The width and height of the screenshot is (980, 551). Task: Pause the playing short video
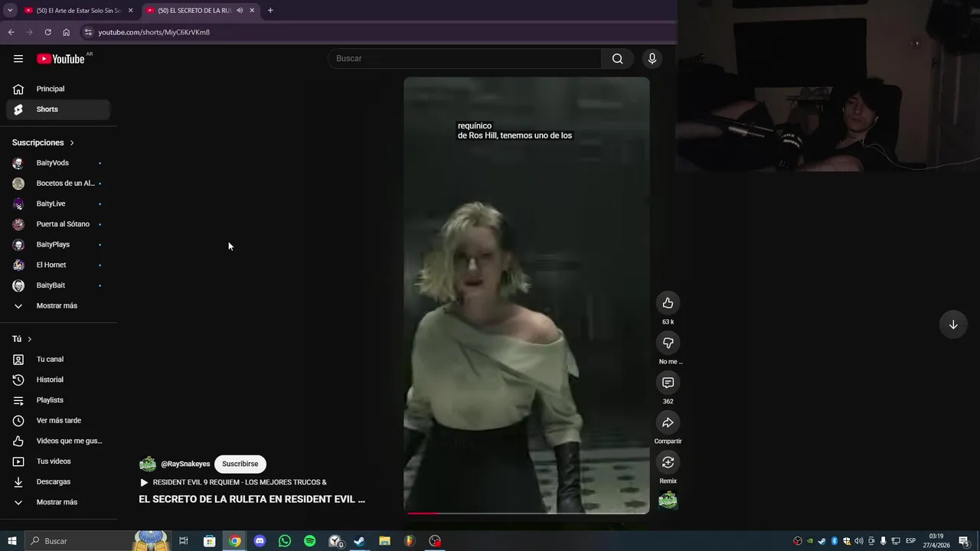[x=526, y=295]
